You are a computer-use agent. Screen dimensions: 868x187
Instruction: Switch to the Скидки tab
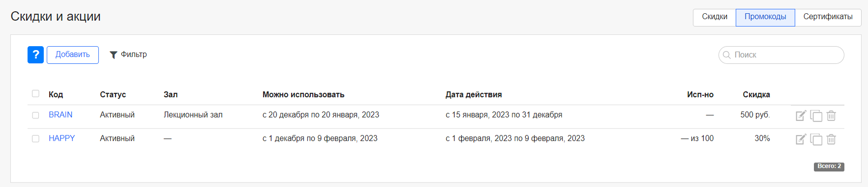tap(715, 17)
